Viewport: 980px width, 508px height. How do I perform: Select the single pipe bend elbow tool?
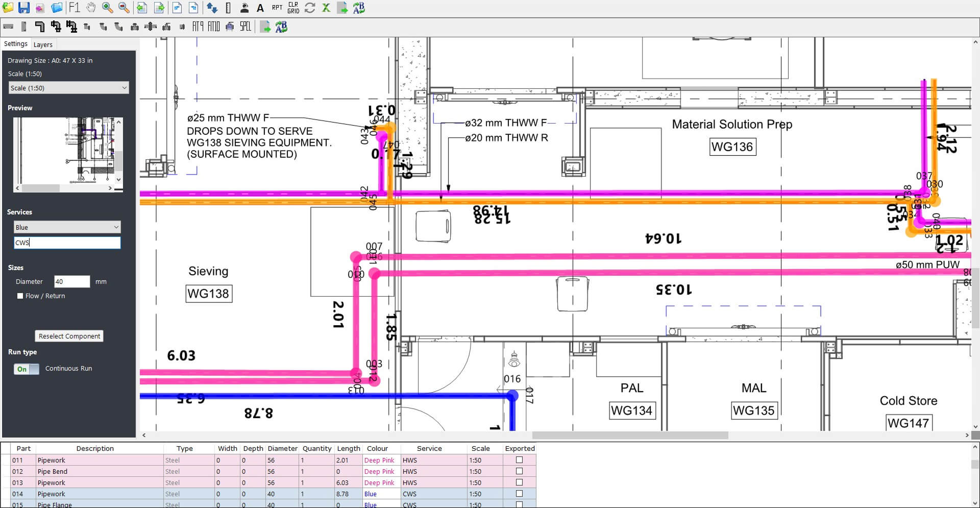click(39, 27)
